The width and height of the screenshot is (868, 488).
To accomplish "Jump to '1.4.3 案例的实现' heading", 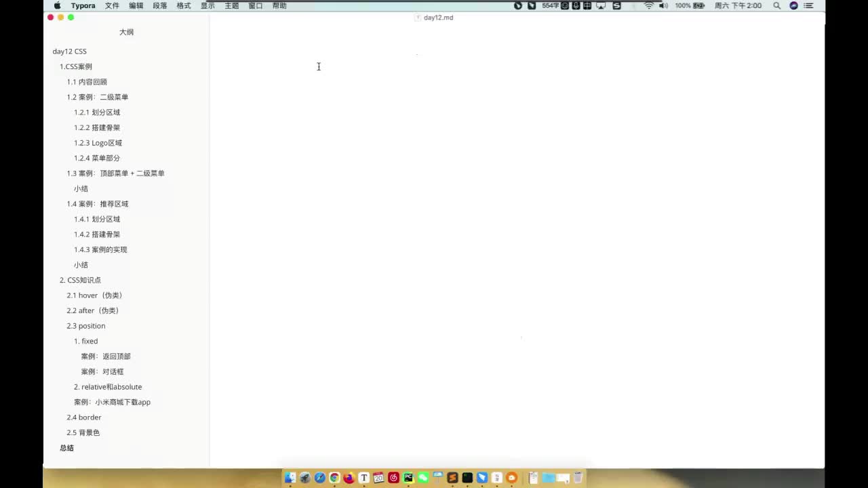I will [x=100, y=249].
